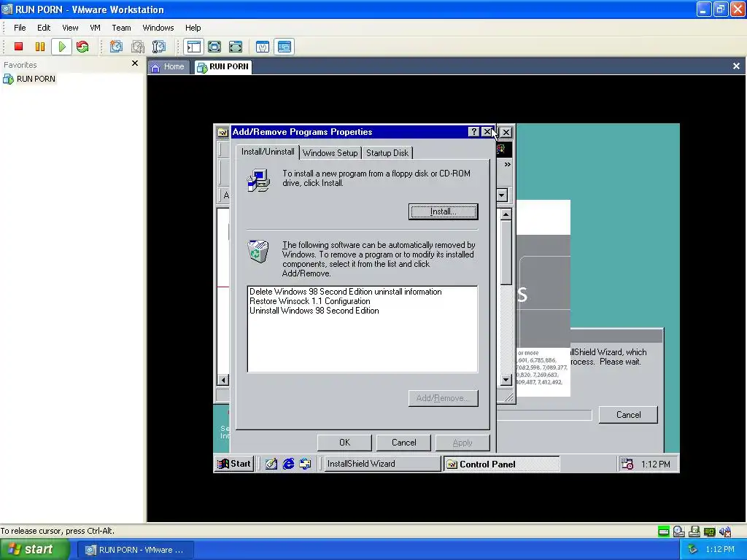Click Show Desktop quick launch icon in guest
The image size is (747, 560).
click(271, 463)
